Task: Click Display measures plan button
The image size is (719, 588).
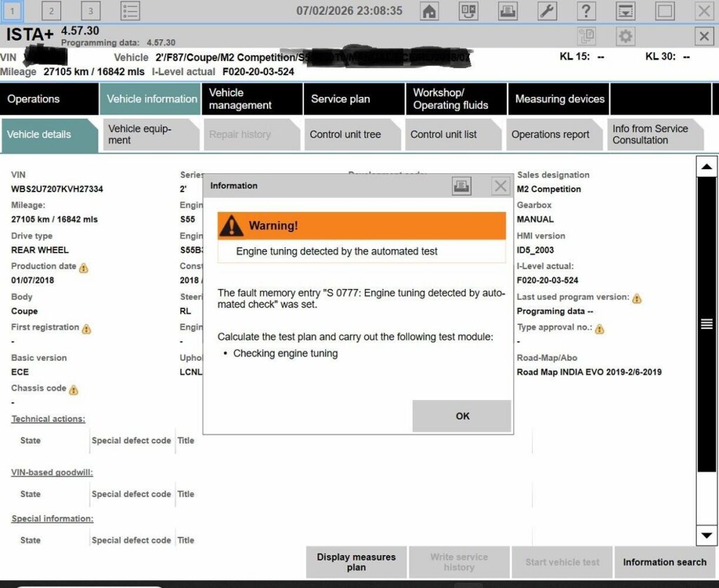Action: 356,562
